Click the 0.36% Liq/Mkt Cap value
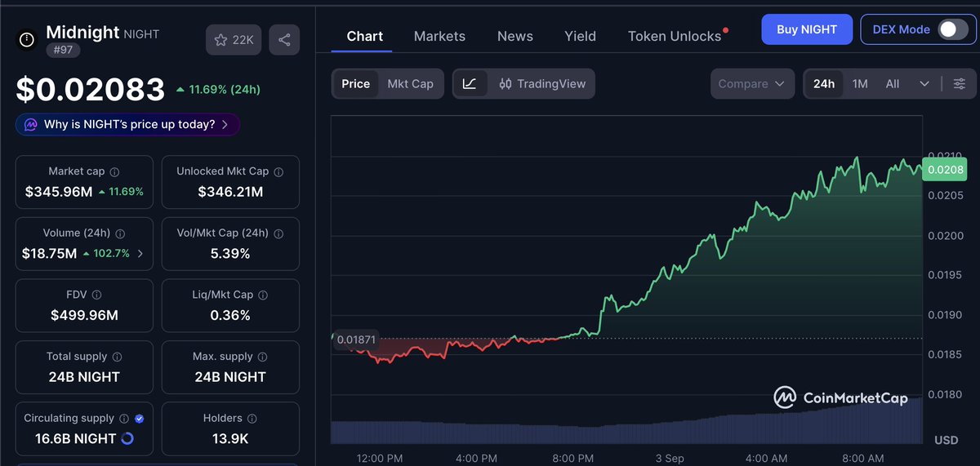980x466 pixels. (x=230, y=315)
